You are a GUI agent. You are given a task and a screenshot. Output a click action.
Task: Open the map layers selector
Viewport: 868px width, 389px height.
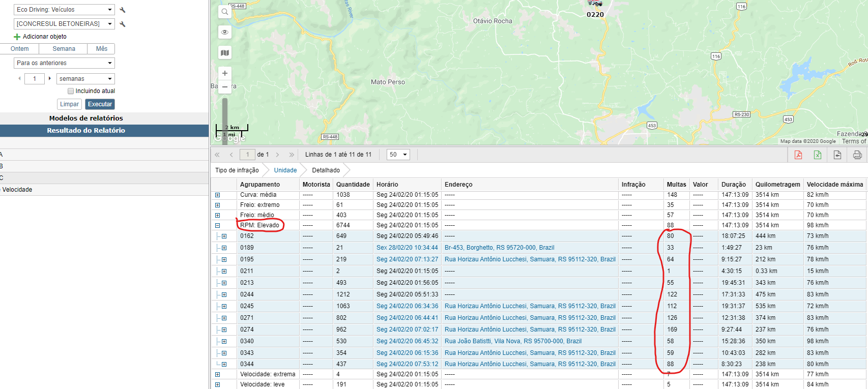pyautogui.click(x=225, y=53)
